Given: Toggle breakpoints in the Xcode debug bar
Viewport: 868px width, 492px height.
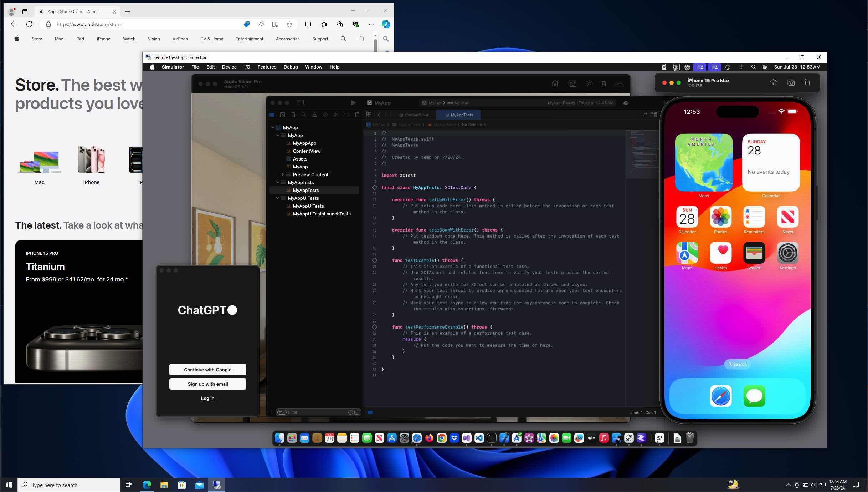Looking at the screenshot, I should pyautogui.click(x=370, y=412).
